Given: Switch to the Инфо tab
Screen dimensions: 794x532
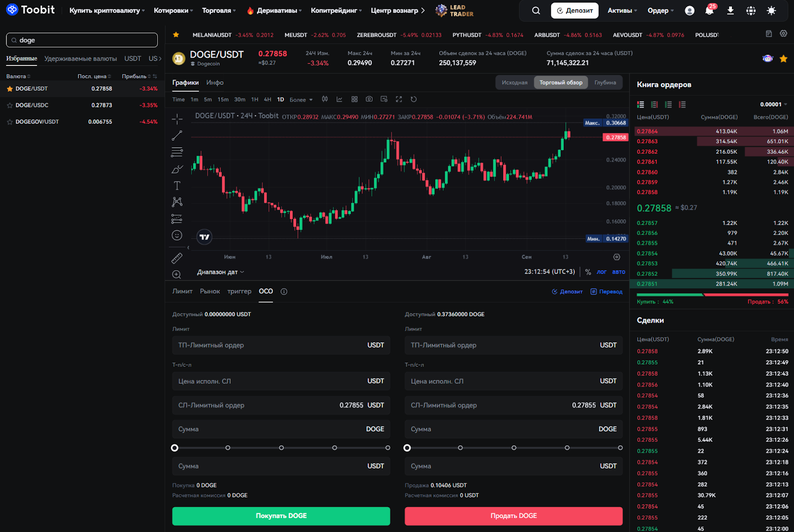Looking at the screenshot, I should click(215, 82).
